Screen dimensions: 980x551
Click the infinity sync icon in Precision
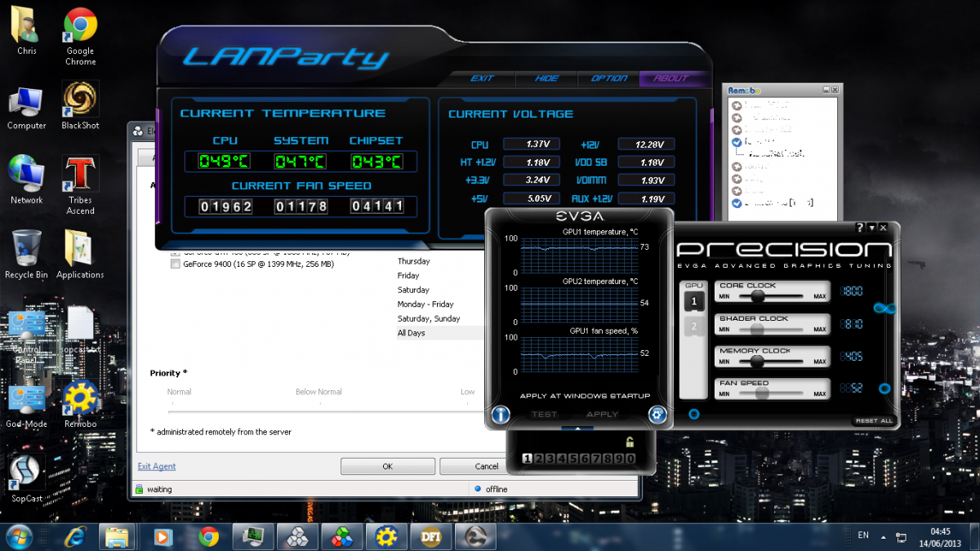click(x=885, y=307)
